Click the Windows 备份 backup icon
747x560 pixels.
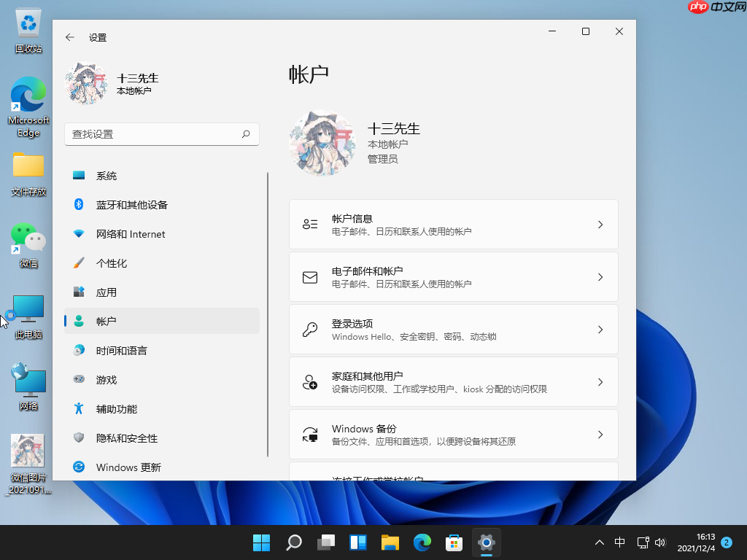click(310, 434)
